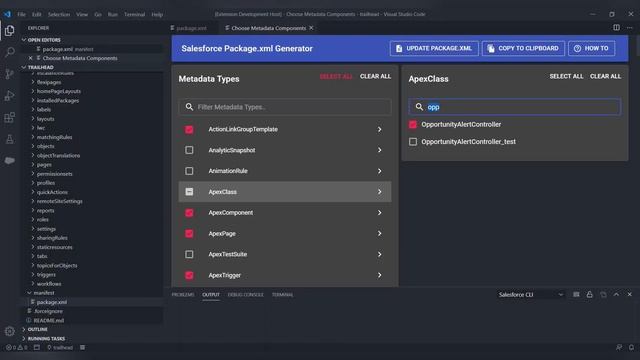Expand ApexTrigger with its chevron
Viewport: 640px width, 360px height.
pyautogui.click(x=380, y=275)
